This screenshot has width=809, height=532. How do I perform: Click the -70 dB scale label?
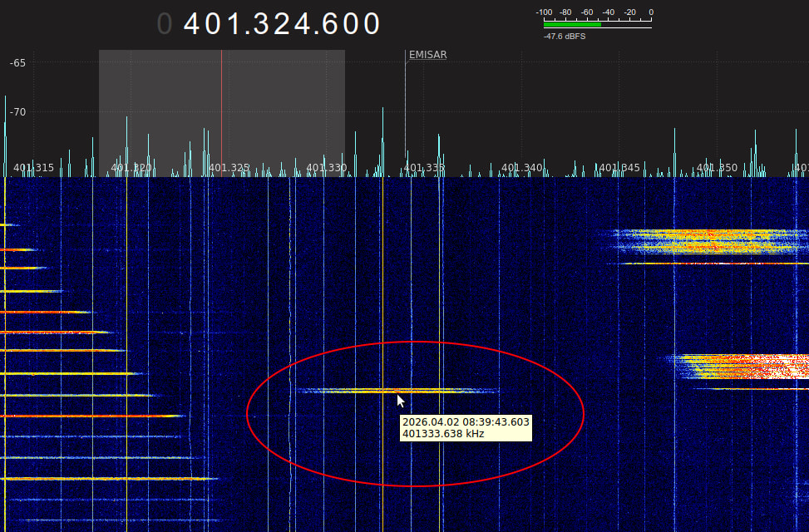(x=17, y=112)
